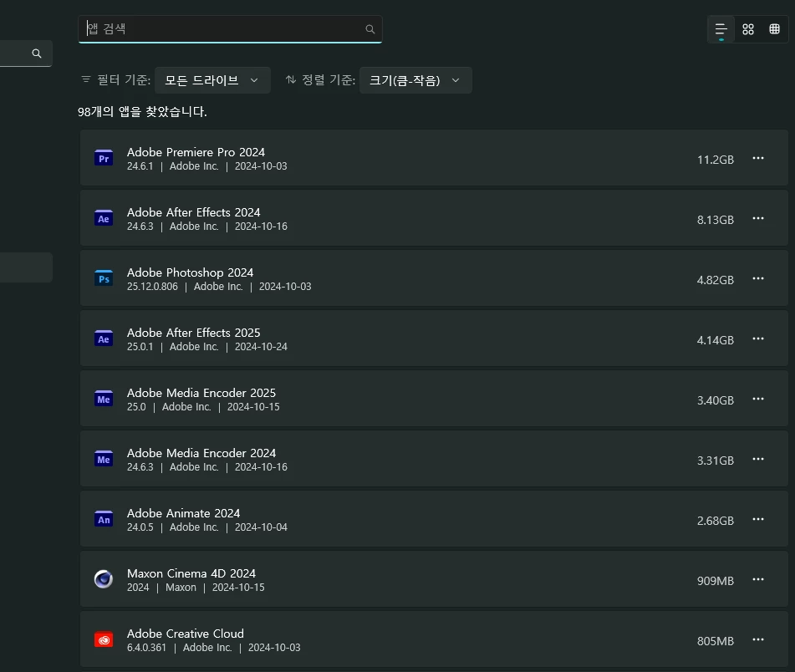Select Adobe Photoshop 2024 title text

pos(190,272)
